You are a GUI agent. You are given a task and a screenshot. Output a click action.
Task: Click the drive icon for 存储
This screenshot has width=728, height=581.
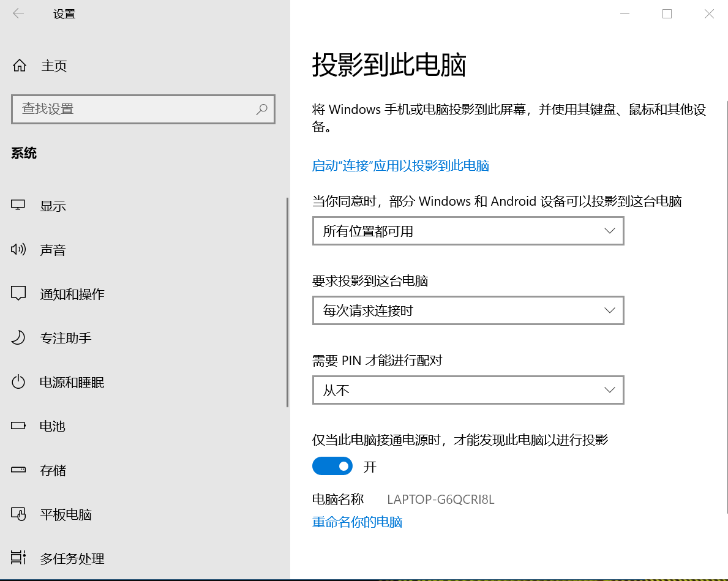pyautogui.click(x=18, y=470)
